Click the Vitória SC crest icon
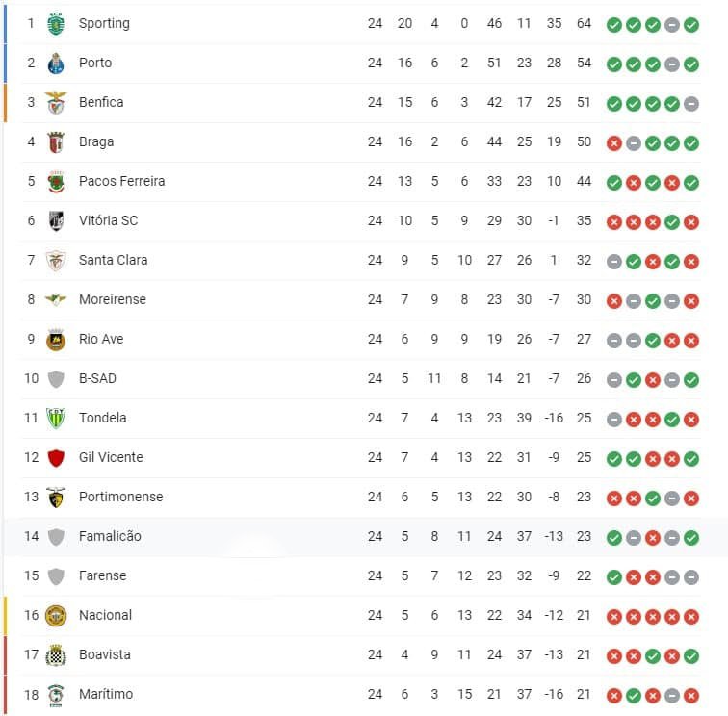728x716 pixels. click(56, 220)
